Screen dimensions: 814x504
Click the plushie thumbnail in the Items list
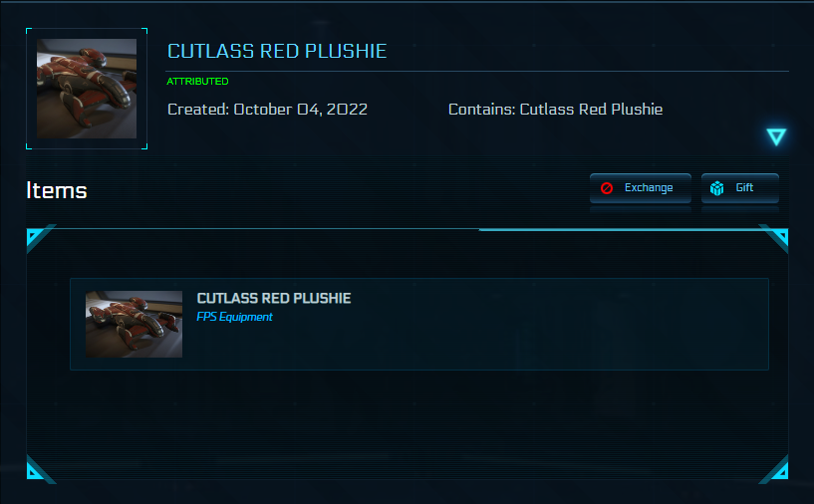134,324
